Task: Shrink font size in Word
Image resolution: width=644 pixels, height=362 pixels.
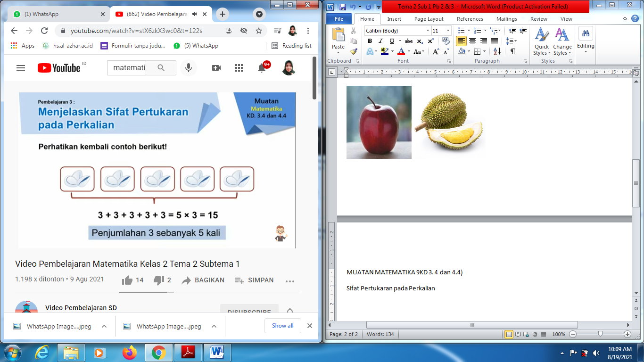Action: (x=446, y=51)
